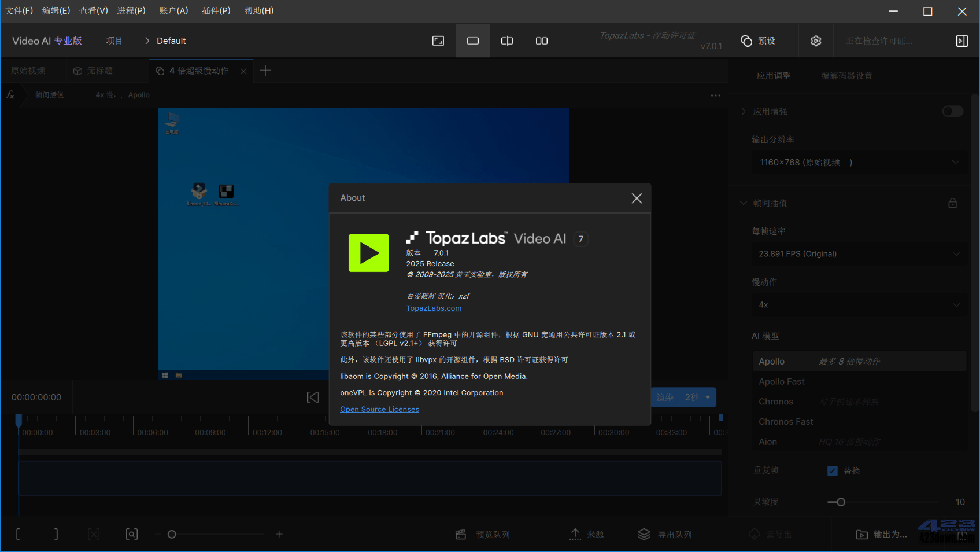Screen dimensions: 980x552
Task: Adjust the 灵敏度 sensitivity slider handle
Action: click(x=841, y=502)
